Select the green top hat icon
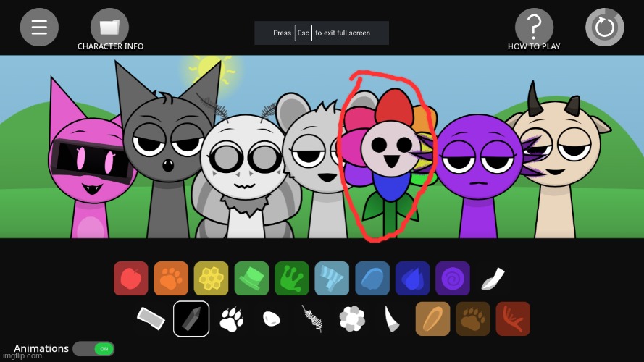Viewport: 644px width, 362px height. point(251,278)
